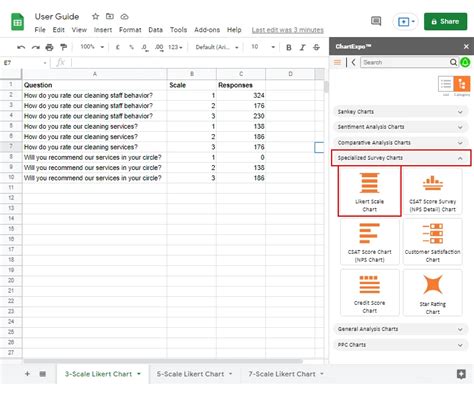Screen dimensions: 474x394
Task: Open the CSAT Score Survey chart
Action: (x=432, y=191)
